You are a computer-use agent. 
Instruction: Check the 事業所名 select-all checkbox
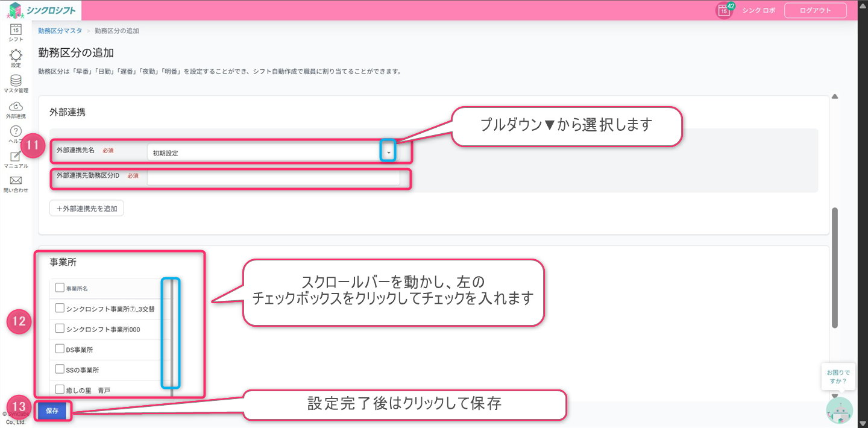tap(60, 288)
